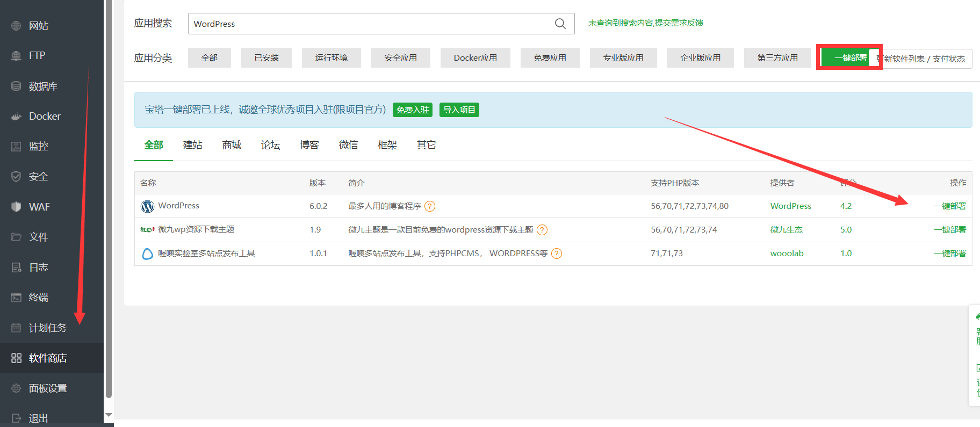Open 计划任务 in the sidebar menu
Viewport: 980px width, 427px height.
point(48,328)
